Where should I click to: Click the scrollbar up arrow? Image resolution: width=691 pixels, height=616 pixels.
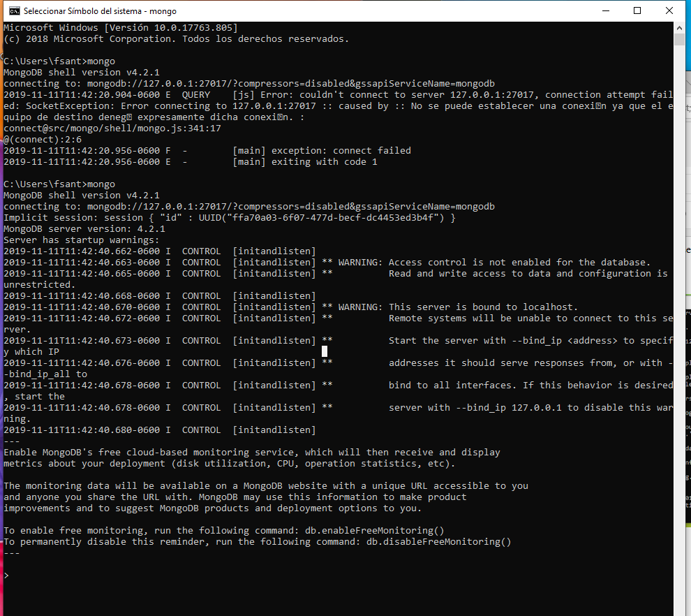tap(679, 28)
